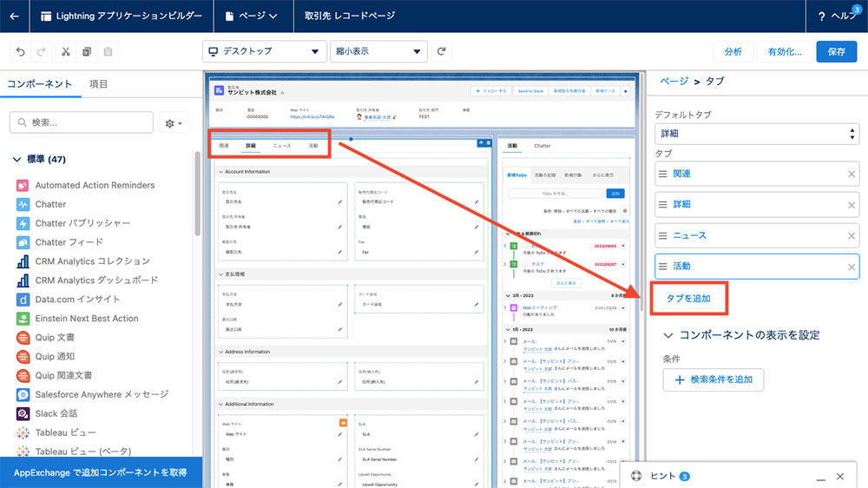This screenshot has height=488, width=868.
Task: Click the redo icon
Action: pos(41,51)
